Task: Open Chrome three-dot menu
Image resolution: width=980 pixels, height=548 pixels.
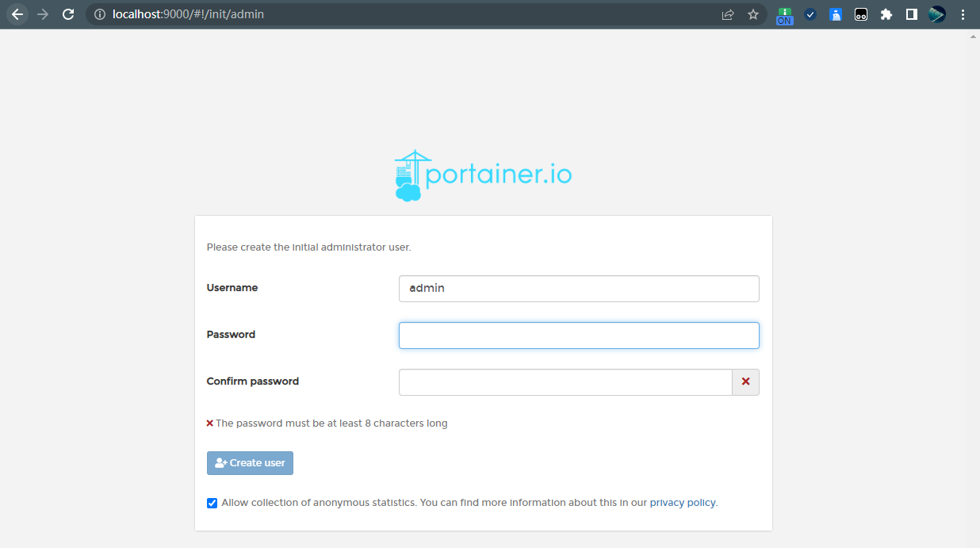Action: [x=963, y=14]
